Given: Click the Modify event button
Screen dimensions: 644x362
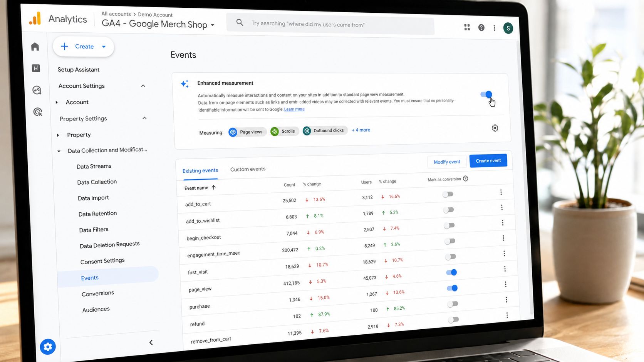Looking at the screenshot, I should coord(447,162).
